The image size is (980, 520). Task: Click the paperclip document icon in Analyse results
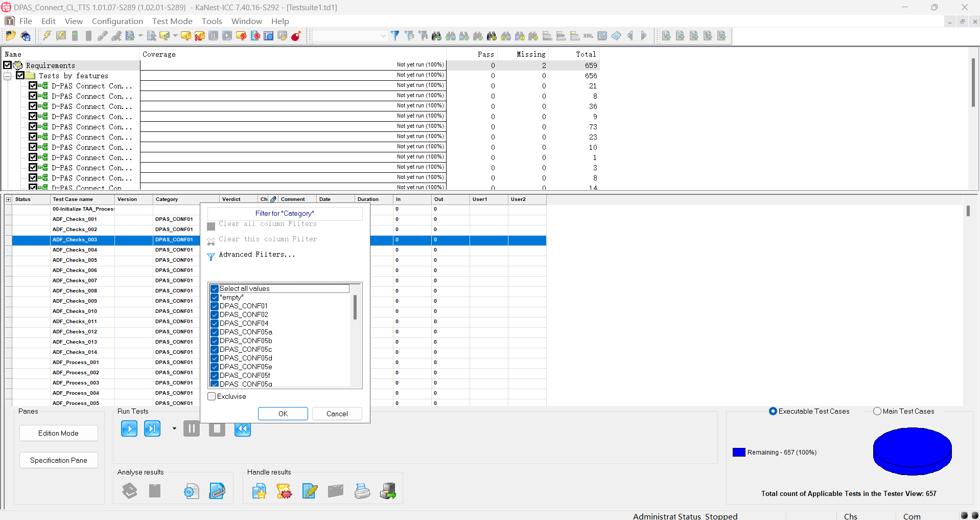[x=217, y=491]
